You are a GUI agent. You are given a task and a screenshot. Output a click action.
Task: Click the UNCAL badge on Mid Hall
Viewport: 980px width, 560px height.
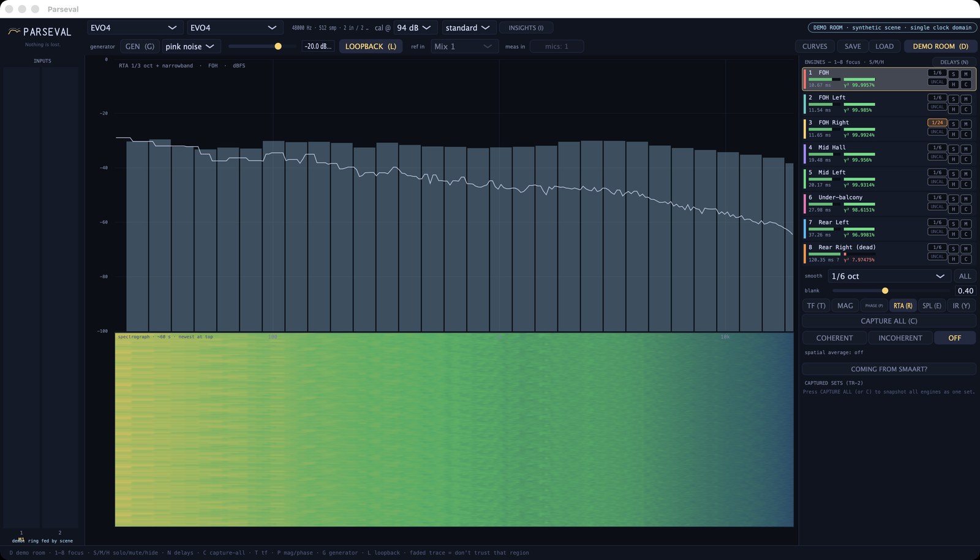[x=937, y=157]
